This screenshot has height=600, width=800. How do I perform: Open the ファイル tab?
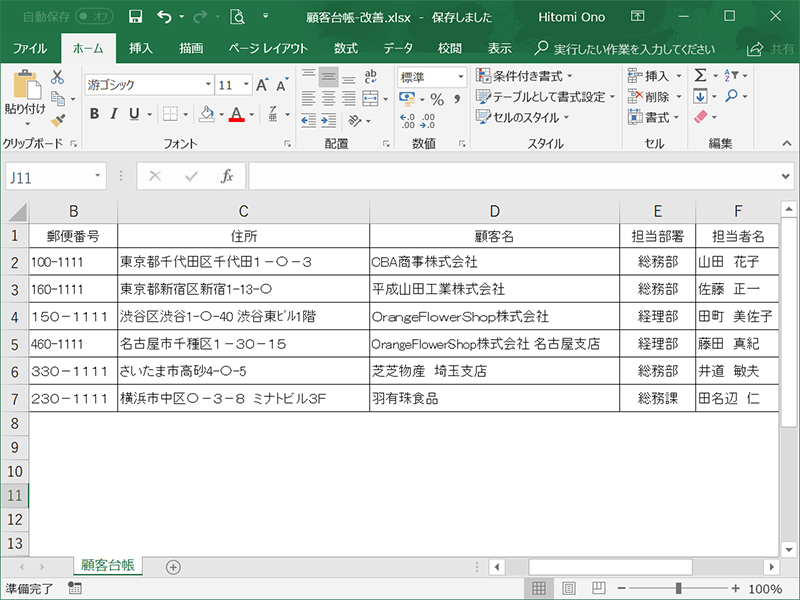(x=30, y=48)
